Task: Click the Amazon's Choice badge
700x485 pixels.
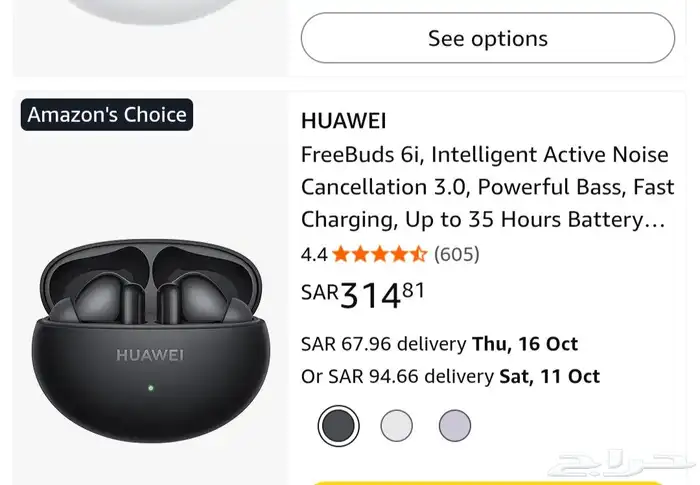Action: point(107,115)
